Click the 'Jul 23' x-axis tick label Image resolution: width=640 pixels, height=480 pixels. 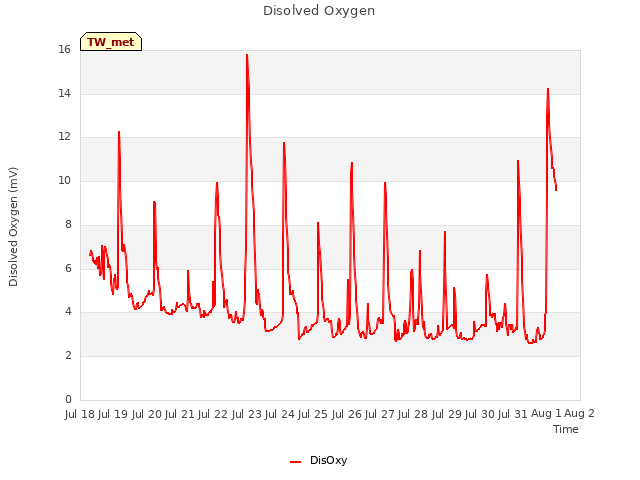247,414
